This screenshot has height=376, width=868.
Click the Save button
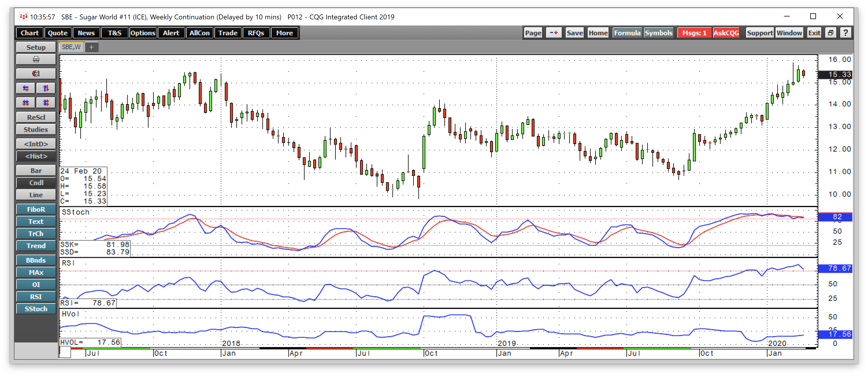point(574,33)
